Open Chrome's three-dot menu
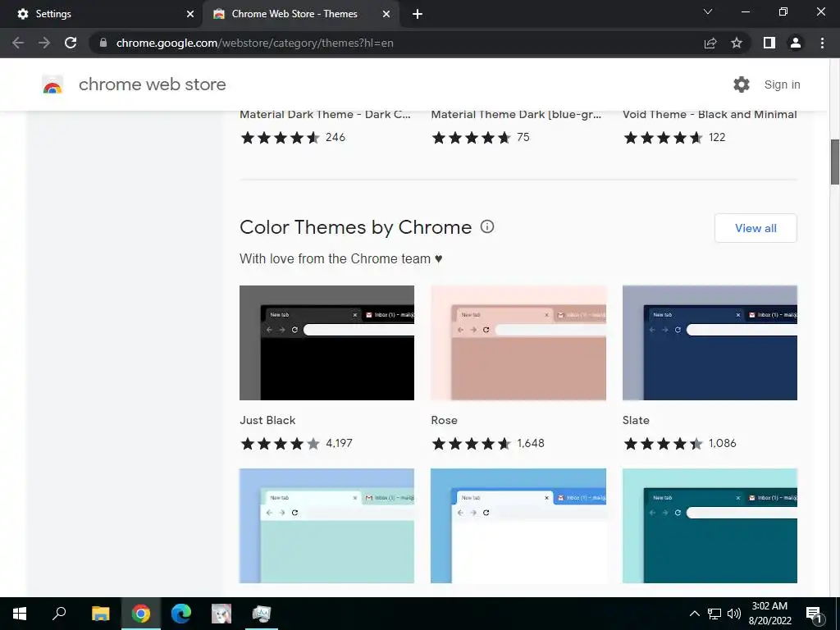Image resolution: width=840 pixels, height=630 pixels. [x=822, y=43]
